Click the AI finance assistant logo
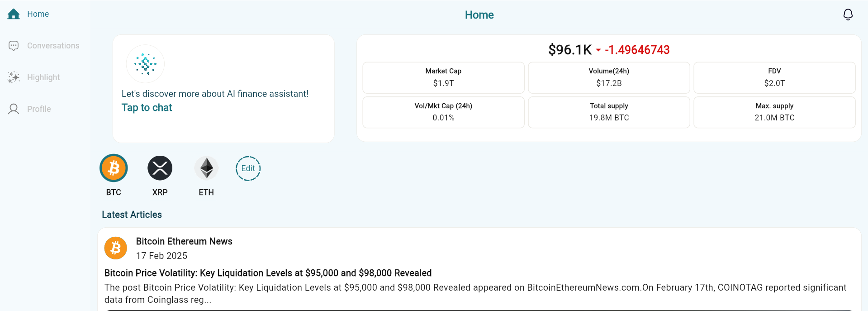 coord(145,64)
